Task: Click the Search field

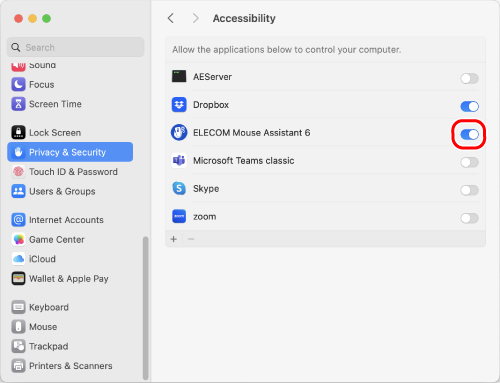Action: [76, 47]
